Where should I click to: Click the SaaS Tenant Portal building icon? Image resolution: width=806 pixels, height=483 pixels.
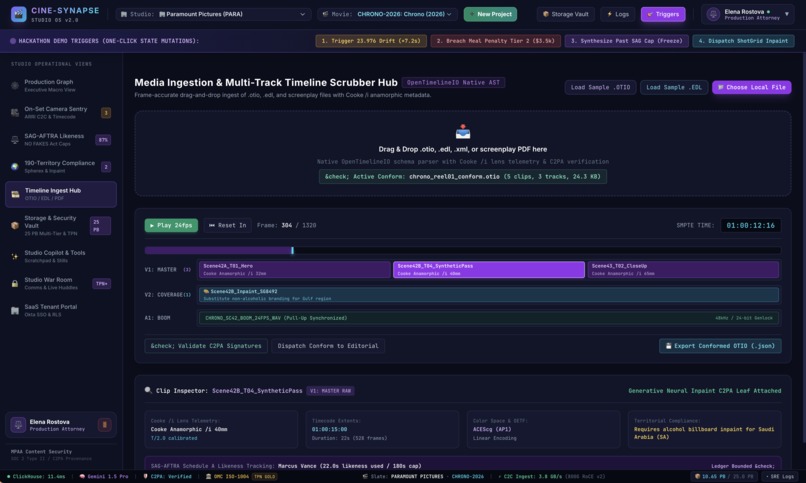(x=15, y=310)
